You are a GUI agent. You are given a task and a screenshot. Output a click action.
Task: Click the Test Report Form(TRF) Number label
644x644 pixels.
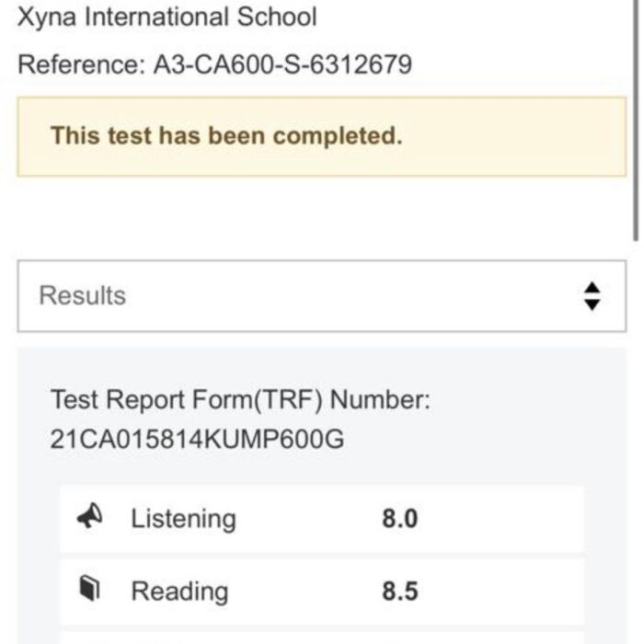(240, 399)
